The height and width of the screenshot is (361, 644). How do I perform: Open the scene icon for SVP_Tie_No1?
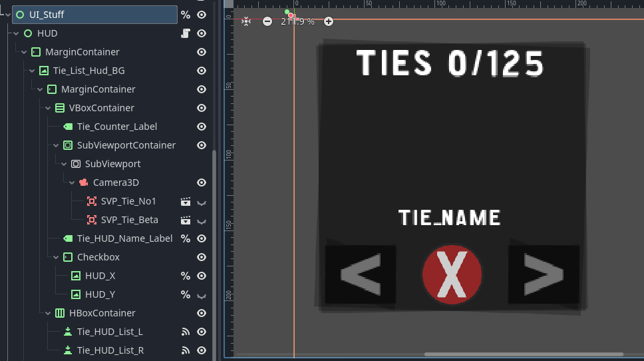[x=186, y=201]
